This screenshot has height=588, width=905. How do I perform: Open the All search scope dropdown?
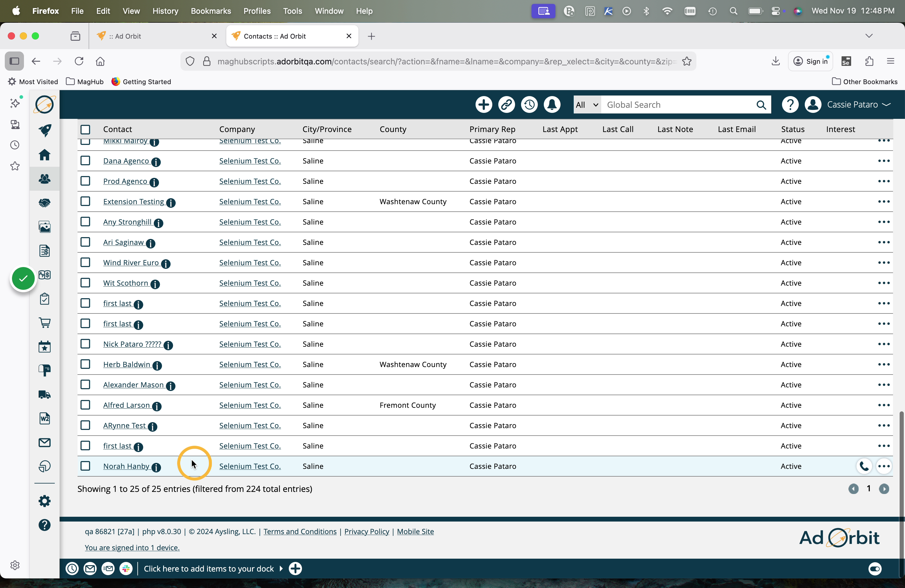[587, 104]
